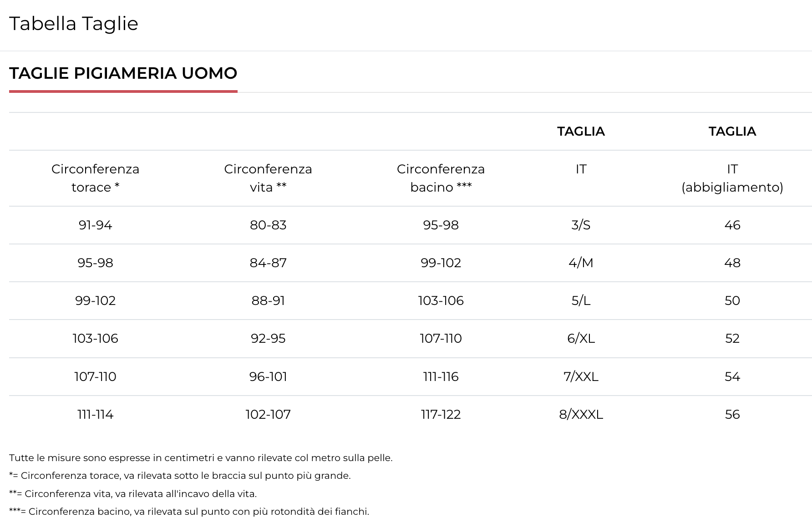Click the footnote explaining Circonferenza vita
Viewport: 812px width, 528px height.
click(133, 493)
